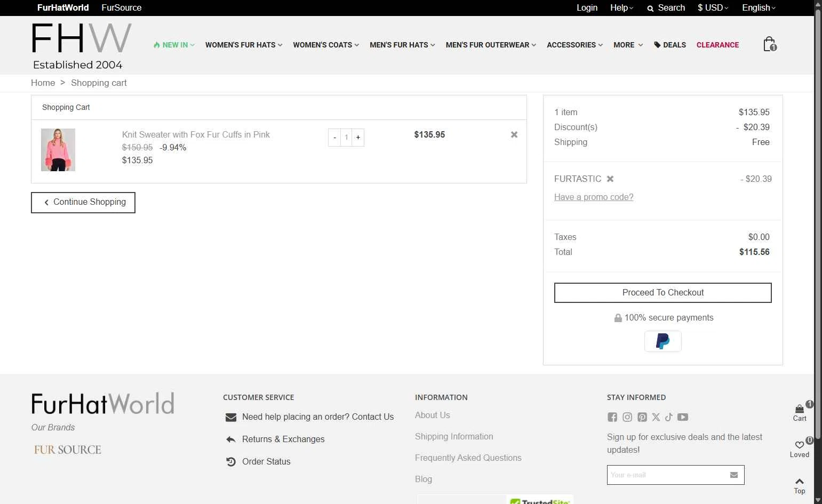Open the shopping bag icon in header
The image size is (822, 504).
tap(769, 44)
